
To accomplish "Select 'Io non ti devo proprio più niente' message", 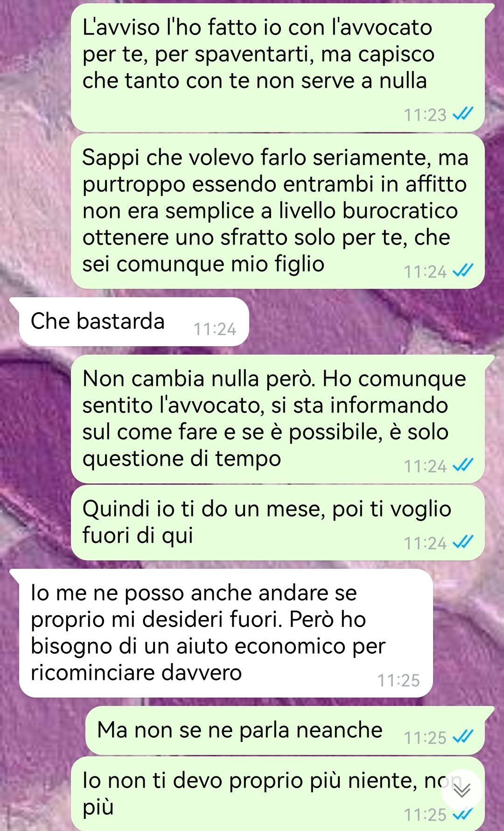I will point(278,794).
